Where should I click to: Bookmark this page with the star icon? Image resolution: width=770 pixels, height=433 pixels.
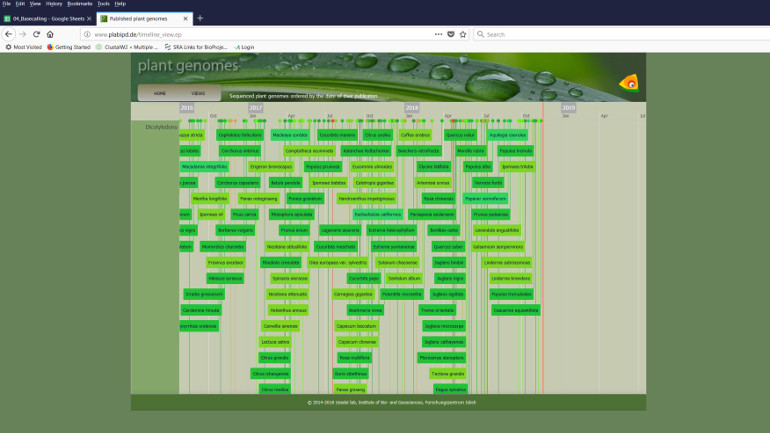(463, 34)
